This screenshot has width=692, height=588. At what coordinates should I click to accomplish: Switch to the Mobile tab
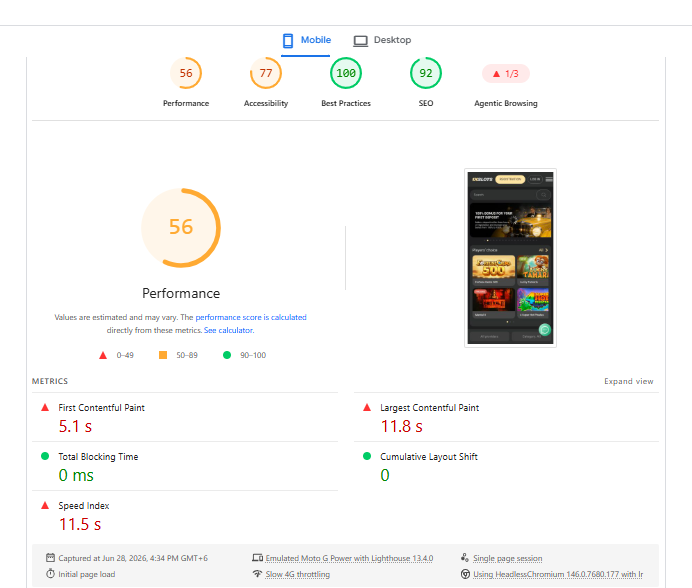[x=306, y=40]
